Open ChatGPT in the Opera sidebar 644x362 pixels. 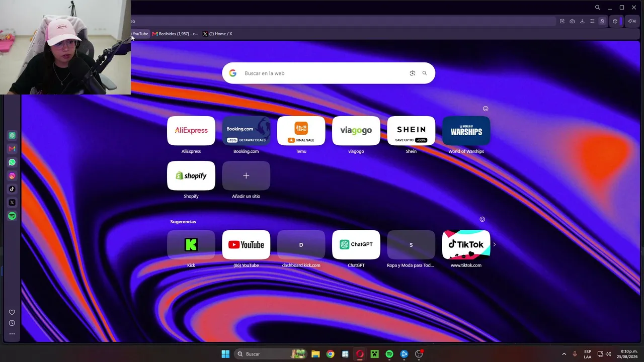(x=12, y=135)
